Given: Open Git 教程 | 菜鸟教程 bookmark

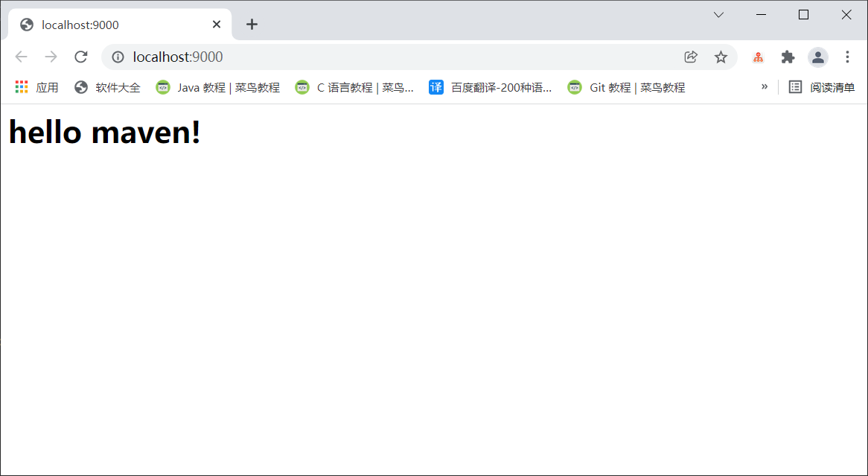Looking at the screenshot, I should coord(626,87).
